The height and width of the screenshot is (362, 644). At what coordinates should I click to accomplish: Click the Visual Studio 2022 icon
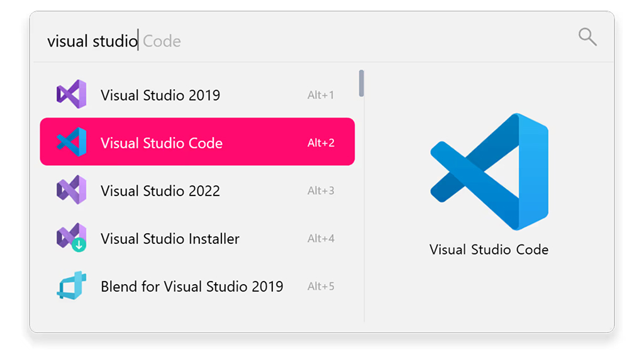click(71, 190)
